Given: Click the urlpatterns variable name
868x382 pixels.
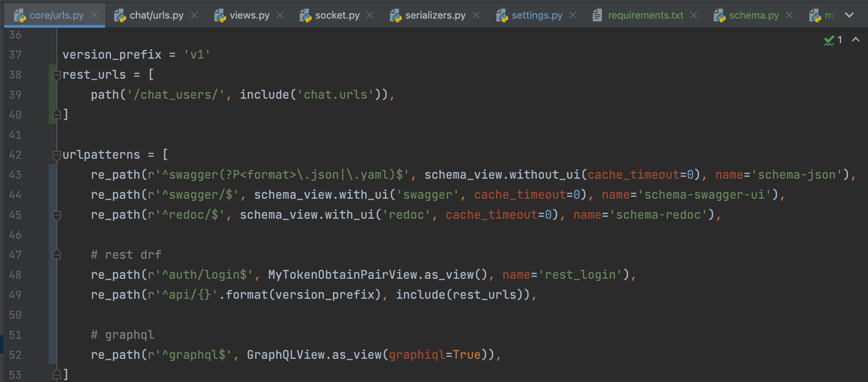Looking at the screenshot, I should point(101,155).
